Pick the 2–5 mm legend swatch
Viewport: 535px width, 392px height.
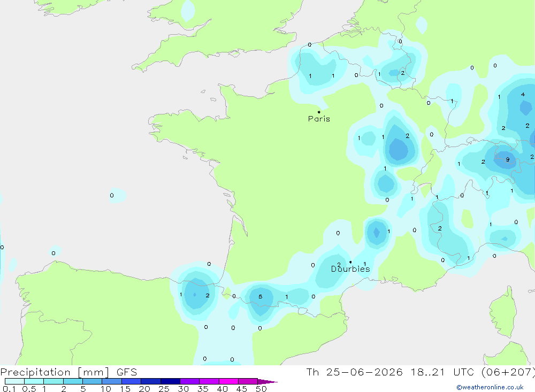coord(73,381)
